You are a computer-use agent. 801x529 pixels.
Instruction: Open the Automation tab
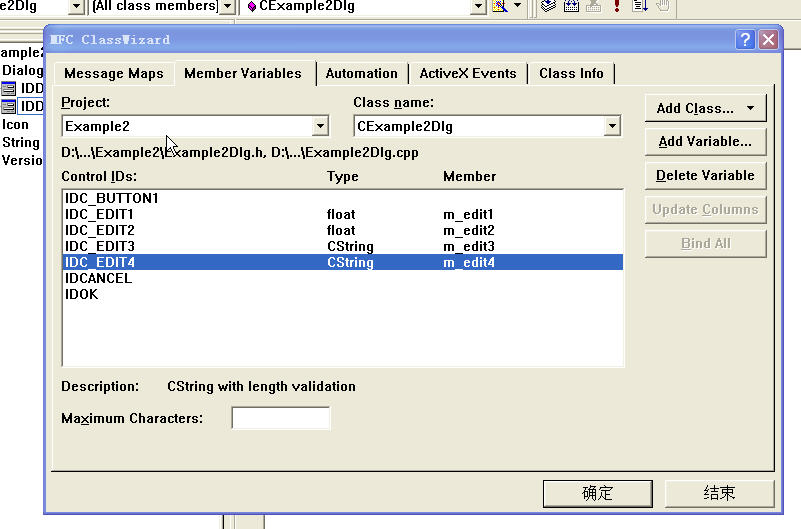point(362,74)
